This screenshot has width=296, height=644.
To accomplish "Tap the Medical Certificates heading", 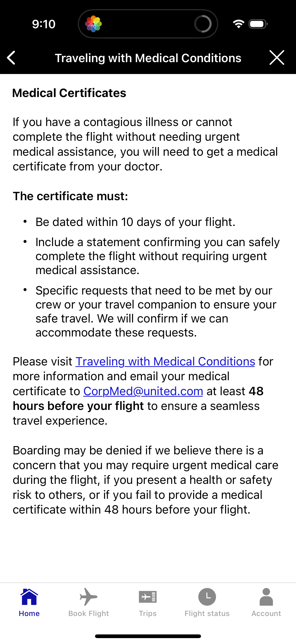I will [x=69, y=93].
